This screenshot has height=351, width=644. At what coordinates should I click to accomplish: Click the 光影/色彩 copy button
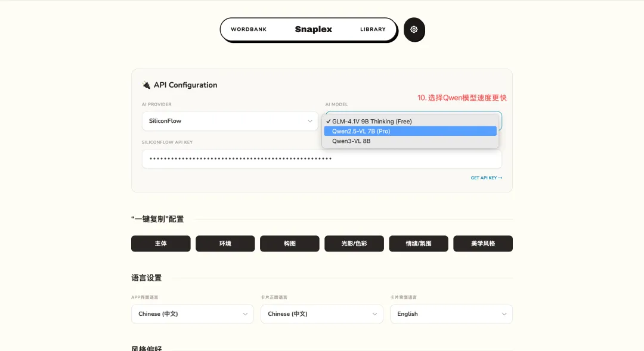pos(354,244)
